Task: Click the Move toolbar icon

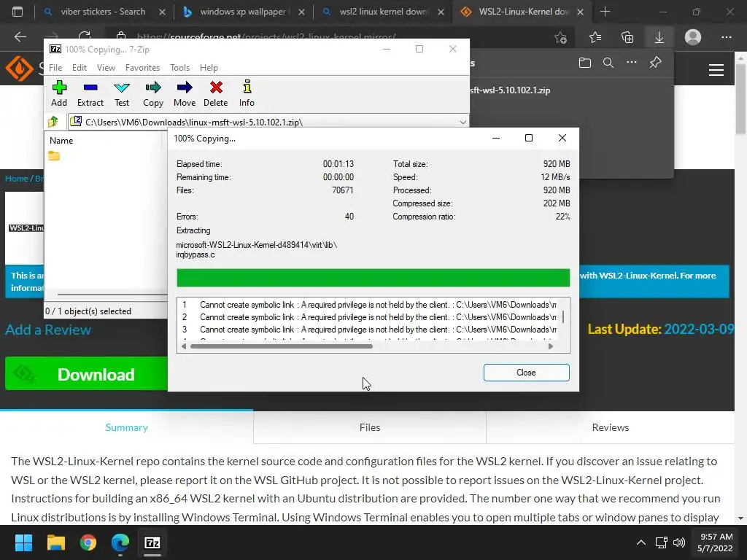Action: (185, 94)
